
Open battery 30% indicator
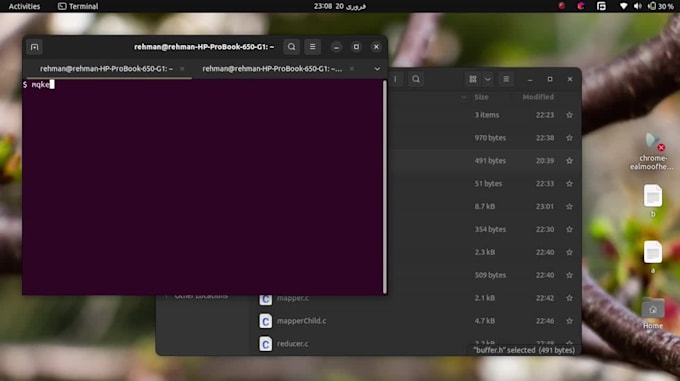click(x=660, y=6)
